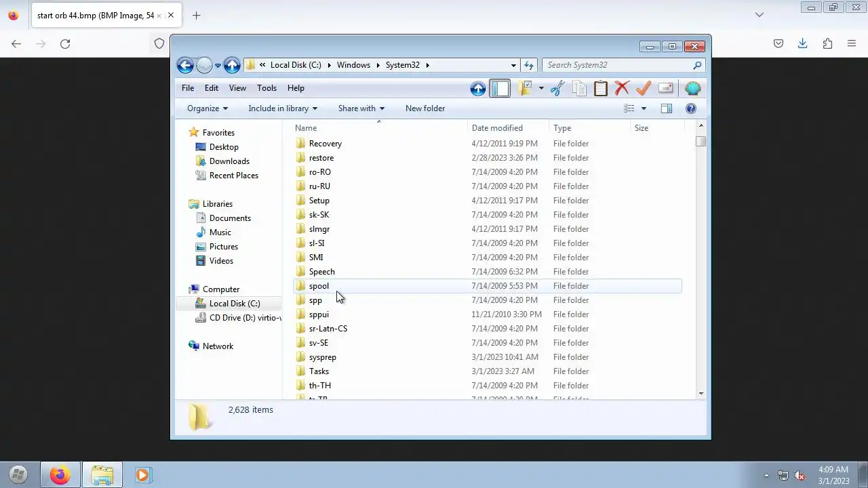
Task: Click Explorer's Back arrow button
Action: (x=185, y=65)
